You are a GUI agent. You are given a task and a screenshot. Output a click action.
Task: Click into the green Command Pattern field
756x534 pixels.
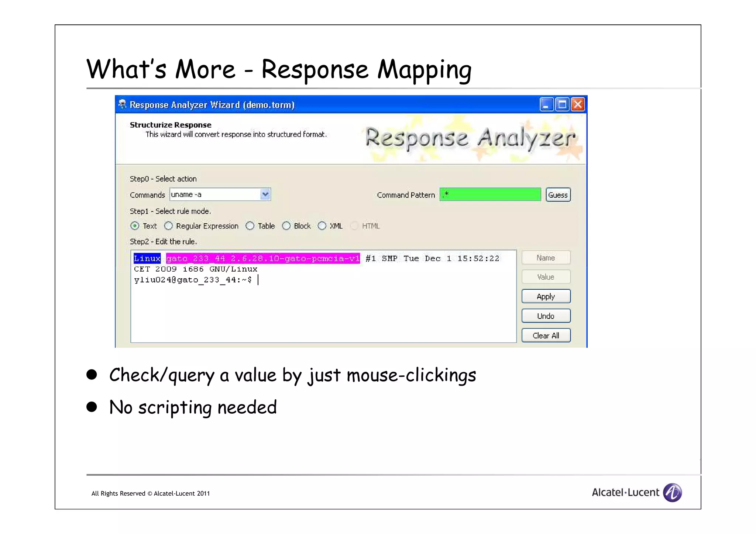[490, 194]
